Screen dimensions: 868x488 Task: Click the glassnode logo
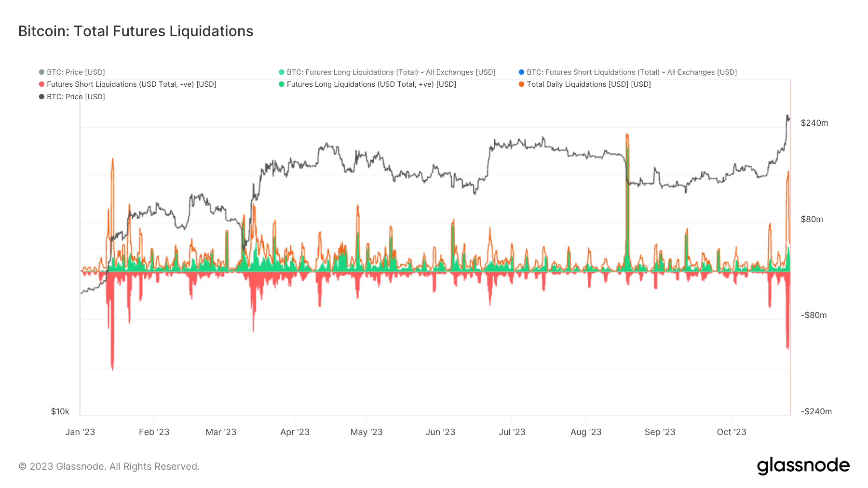tap(803, 466)
